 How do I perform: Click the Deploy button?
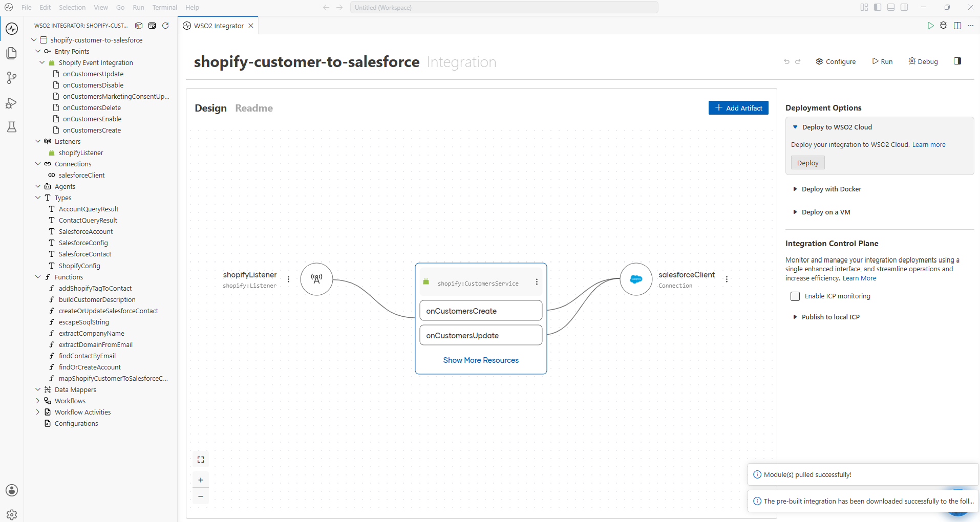pyautogui.click(x=808, y=163)
